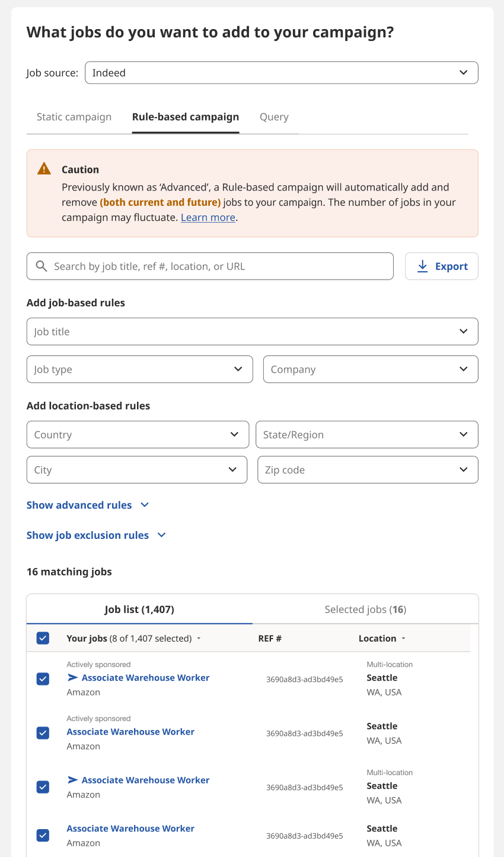
Task: Open the Job title dropdown
Action: click(253, 332)
